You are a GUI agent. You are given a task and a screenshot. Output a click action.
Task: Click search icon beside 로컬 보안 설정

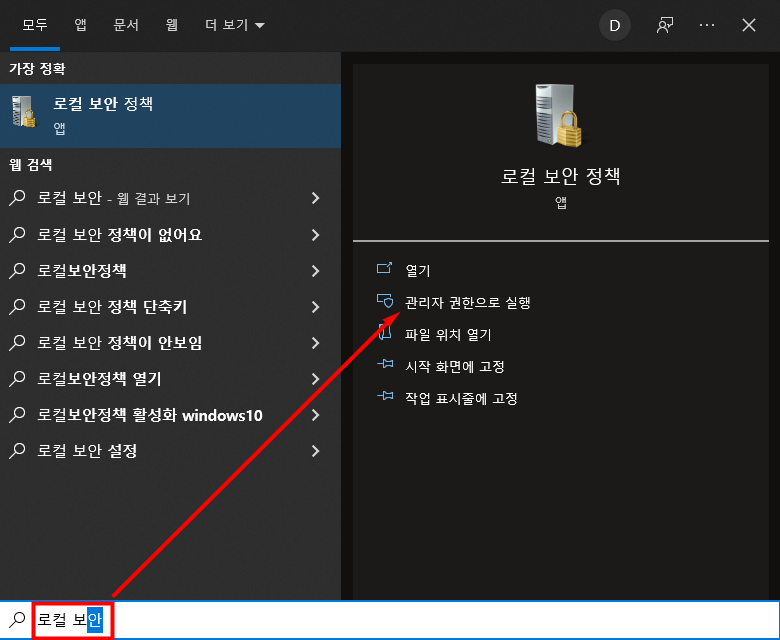17,451
